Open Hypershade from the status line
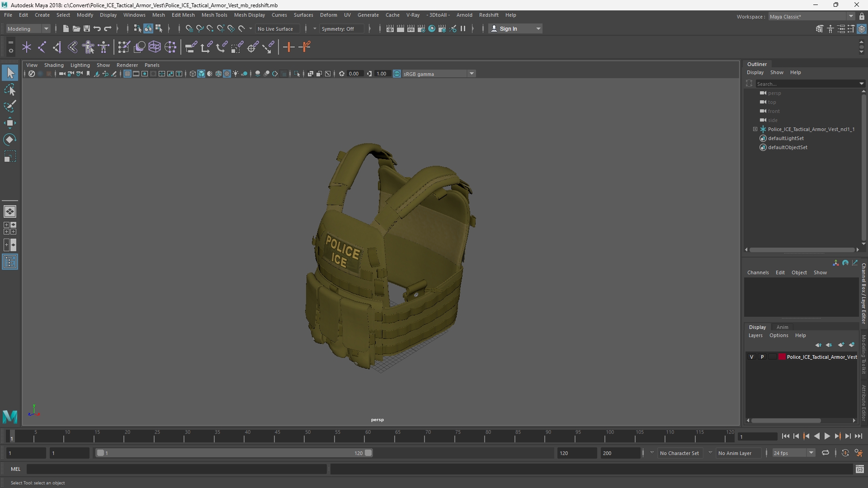Image resolution: width=868 pixels, height=488 pixels. 432,29
